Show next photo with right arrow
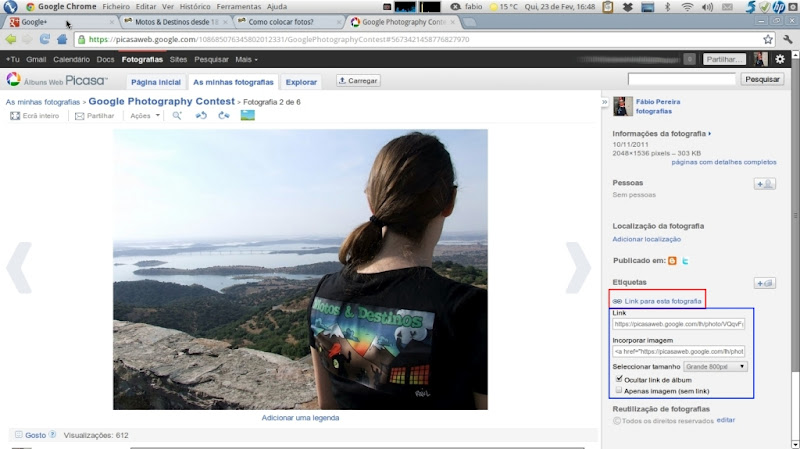This screenshot has width=800, height=449. pos(578,268)
